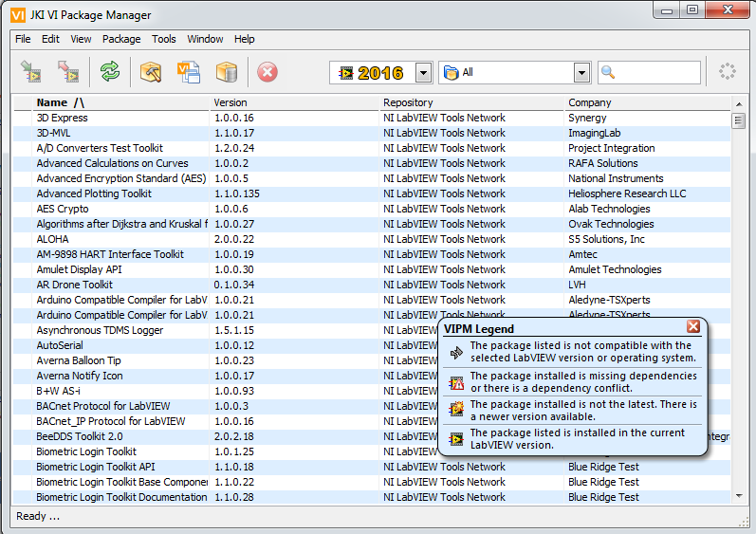Image resolution: width=756 pixels, height=534 pixels.
Task: Click the search magnifier icon
Action: pos(608,73)
